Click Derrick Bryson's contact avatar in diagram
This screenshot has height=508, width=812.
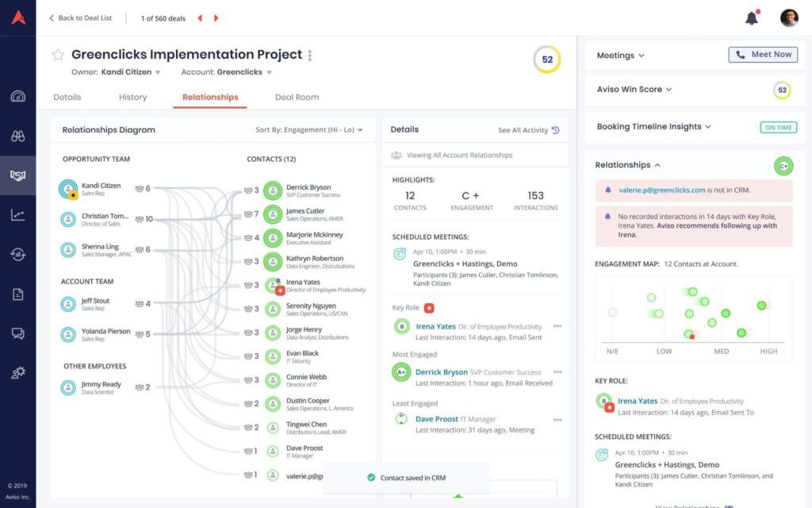(x=273, y=190)
